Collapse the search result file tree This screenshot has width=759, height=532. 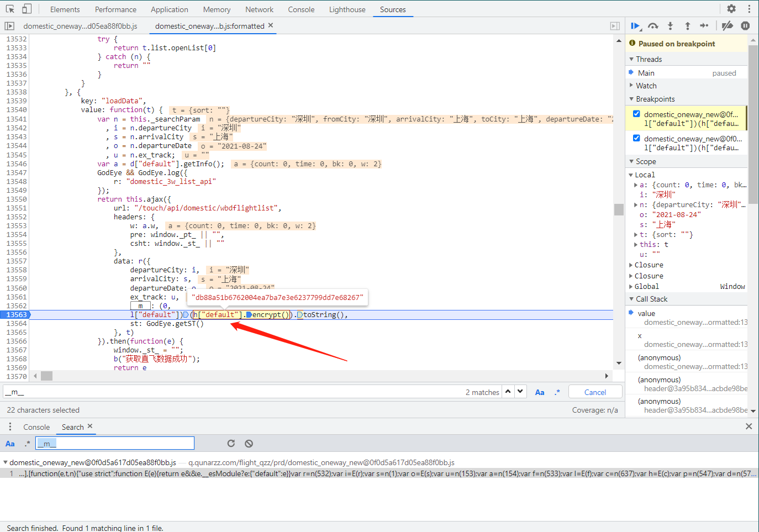coord(6,462)
